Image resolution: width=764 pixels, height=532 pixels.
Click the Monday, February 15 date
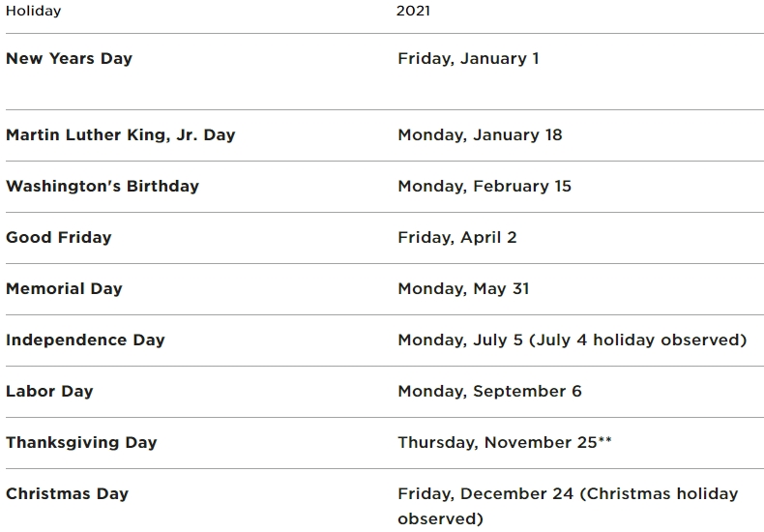(x=485, y=186)
